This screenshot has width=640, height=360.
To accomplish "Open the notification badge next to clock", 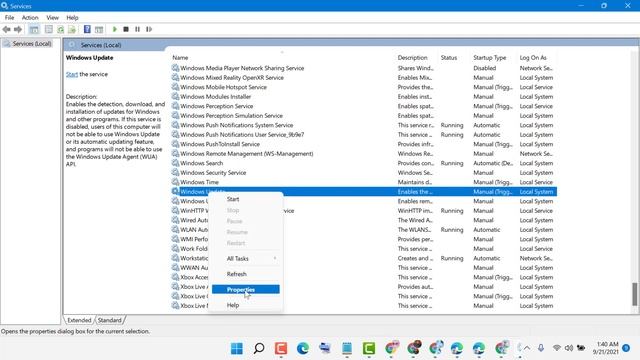I will (626, 348).
